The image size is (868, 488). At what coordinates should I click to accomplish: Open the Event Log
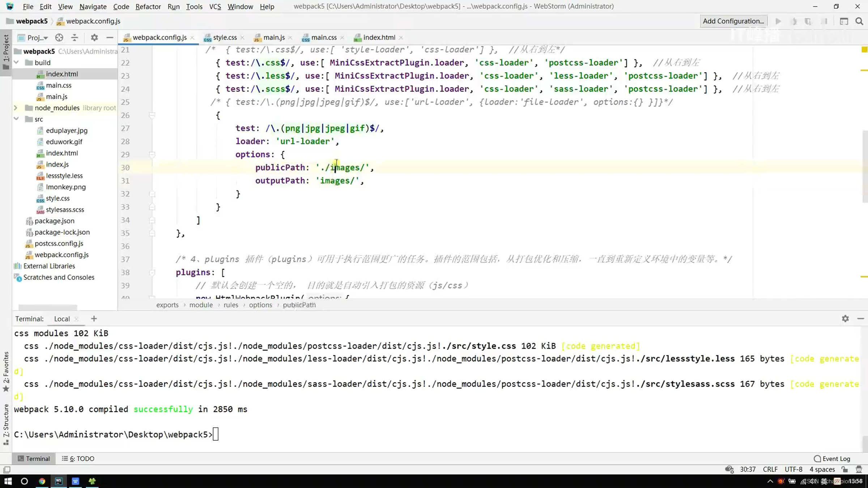coord(832,459)
